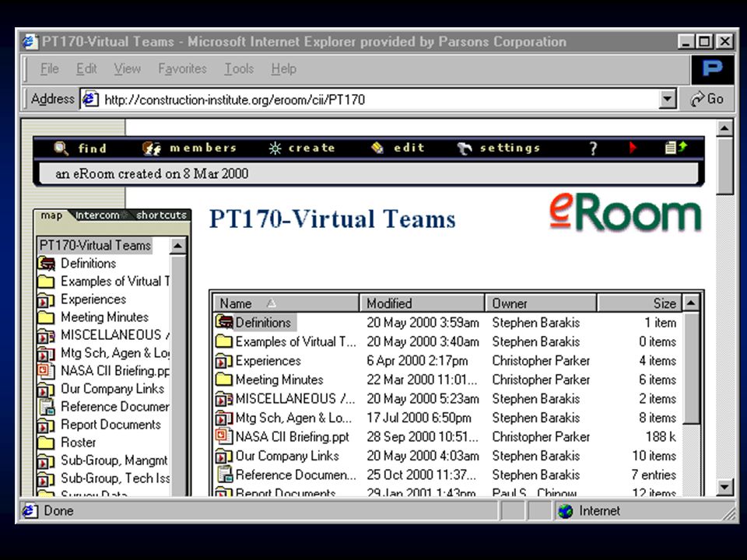Open the Definitions link in file list
The height and width of the screenshot is (560, 747).
[263, 322]
